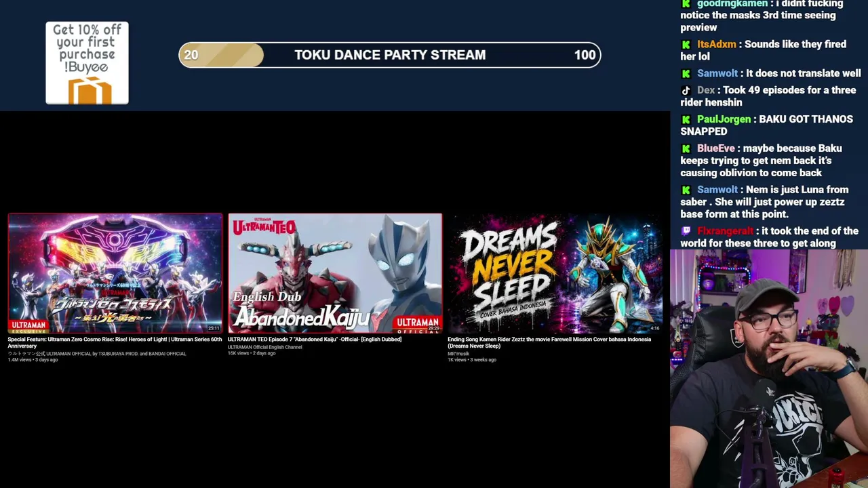This screenshot has height=488, width=868.
Task: Select the Fixrangerall username in chat
Action: click(x=726, y=232)
